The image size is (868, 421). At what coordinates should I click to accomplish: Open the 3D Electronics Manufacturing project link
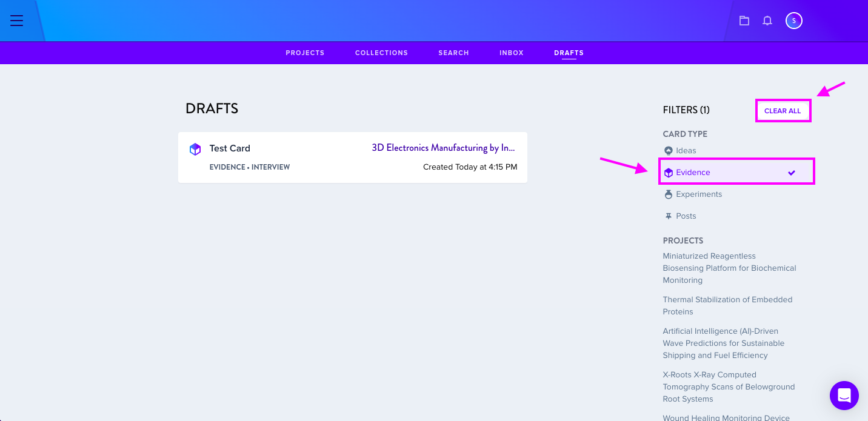point(444,148)
